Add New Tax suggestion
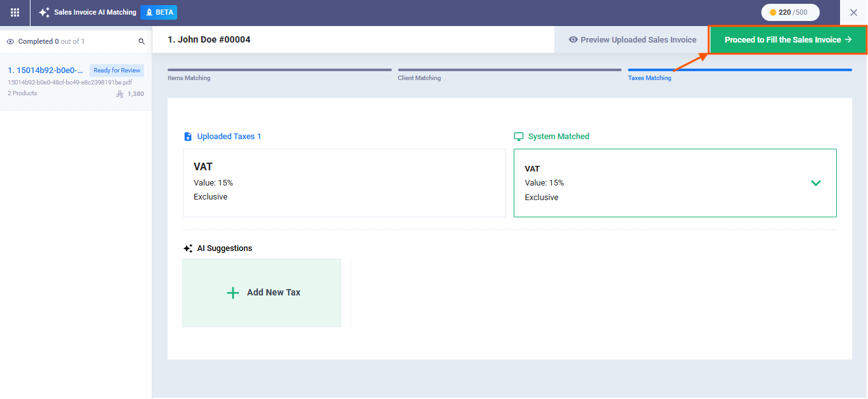 pyautogui.click(x=262, y=293)
